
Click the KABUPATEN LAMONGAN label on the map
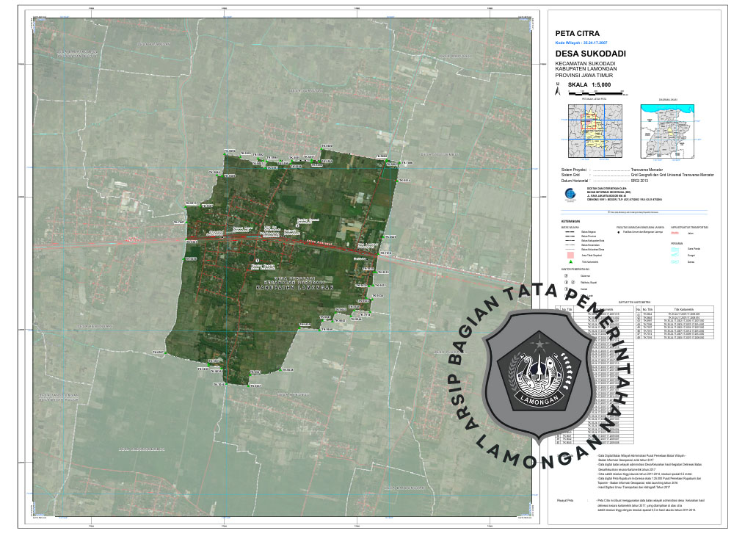click(x=288, y=289)
